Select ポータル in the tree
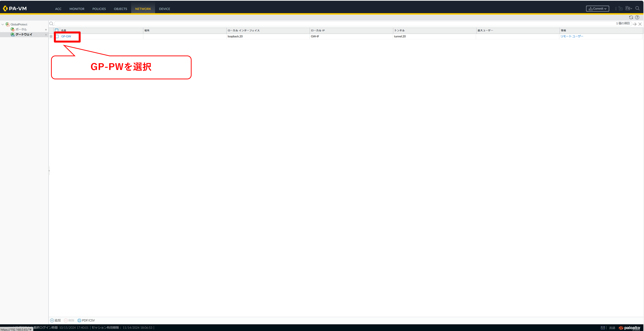Image resolution: width=644 pixels, height=331 pixels. 21,30
